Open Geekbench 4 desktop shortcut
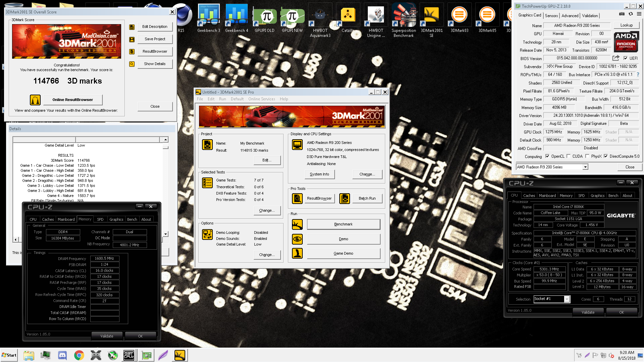The width and height of the screenshot is (644, 362). [x=237, y=18]
